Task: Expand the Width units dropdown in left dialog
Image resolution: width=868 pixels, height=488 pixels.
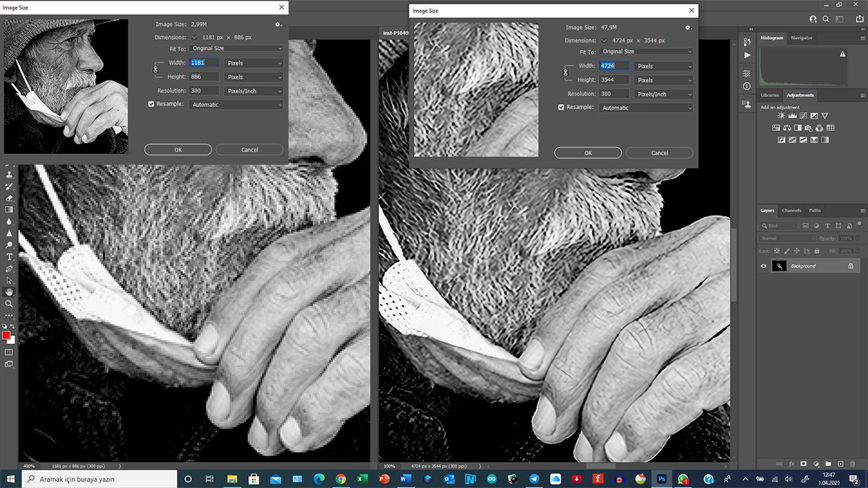Action: (x=253, y=63)
